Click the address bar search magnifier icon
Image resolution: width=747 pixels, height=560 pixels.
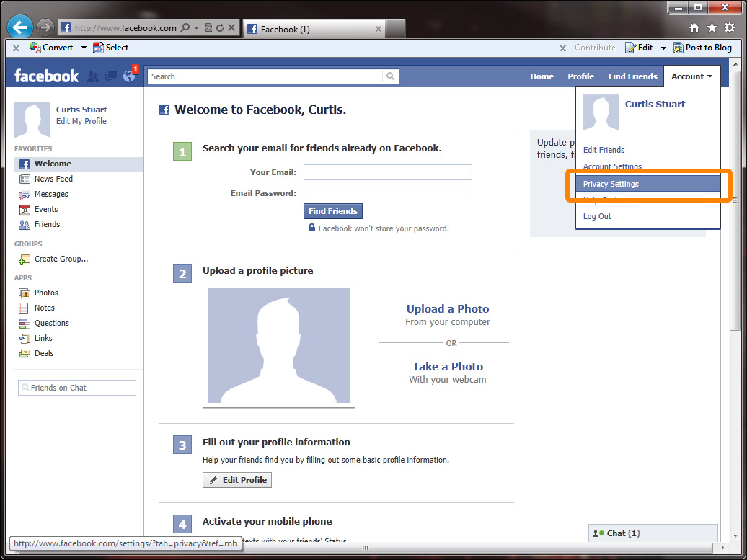pyautogui.click(x=186, y=27)
